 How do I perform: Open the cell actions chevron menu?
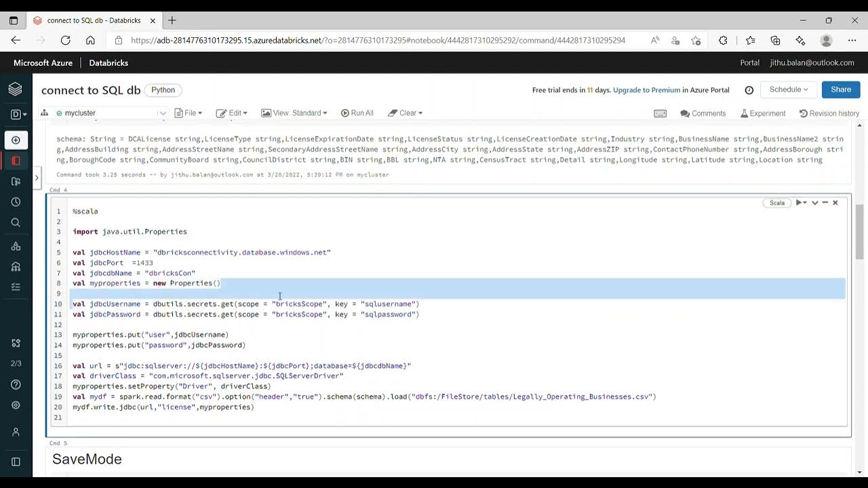tap(815, 203)
